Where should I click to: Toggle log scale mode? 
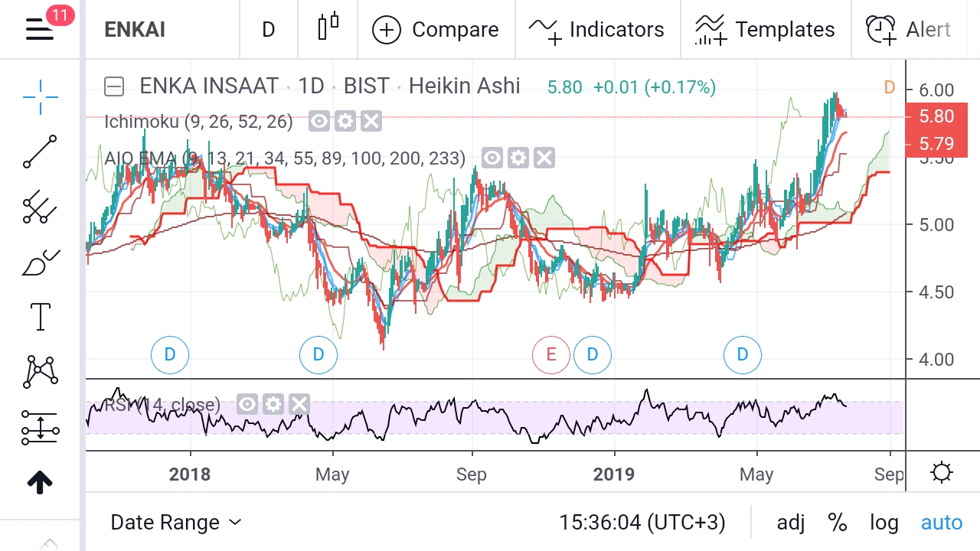(884, 523)
